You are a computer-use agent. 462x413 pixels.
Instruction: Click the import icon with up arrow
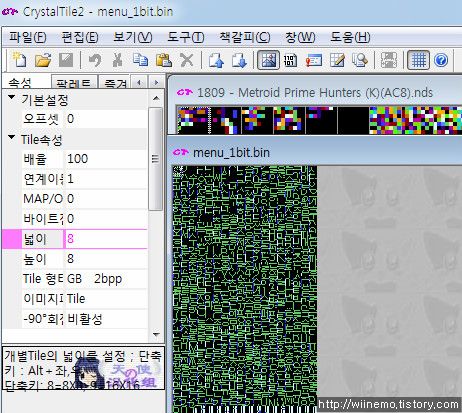click(x=216, y=60)
